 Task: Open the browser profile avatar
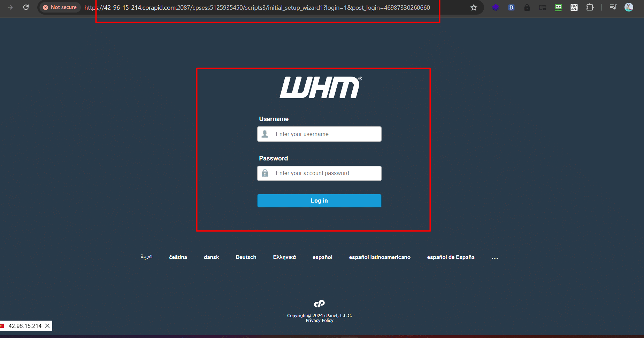(x=628, y=7)
